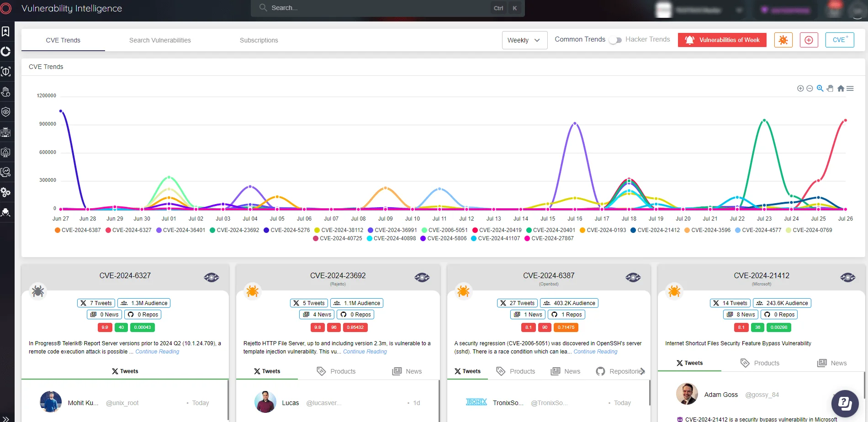Viewport: 868px width, 422px height.
Task: Click the alert triangle icon in sidebar
Action: click(x=5, y=152)
